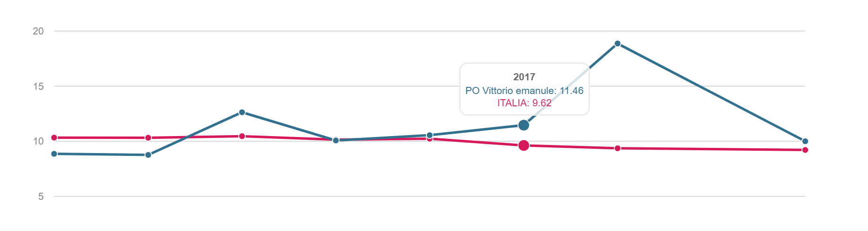
Task: Click red point directly below blue local peak
Action: 242,136
